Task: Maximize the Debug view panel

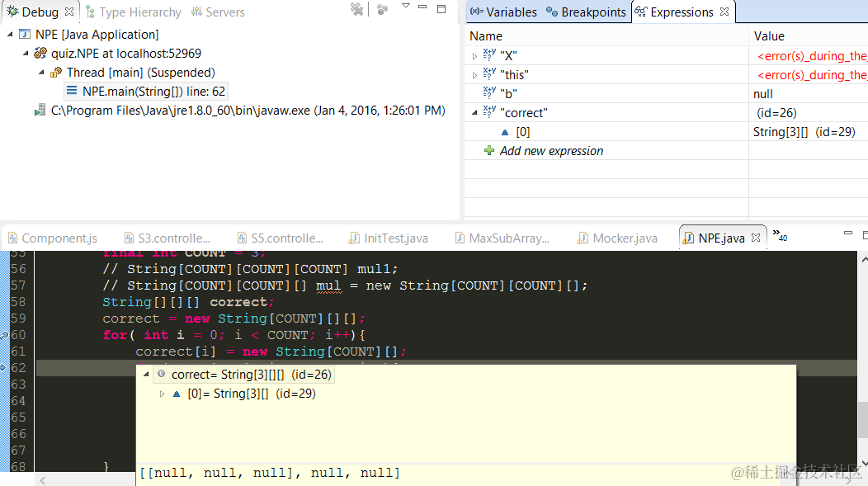Action: [x=441, y=8]
